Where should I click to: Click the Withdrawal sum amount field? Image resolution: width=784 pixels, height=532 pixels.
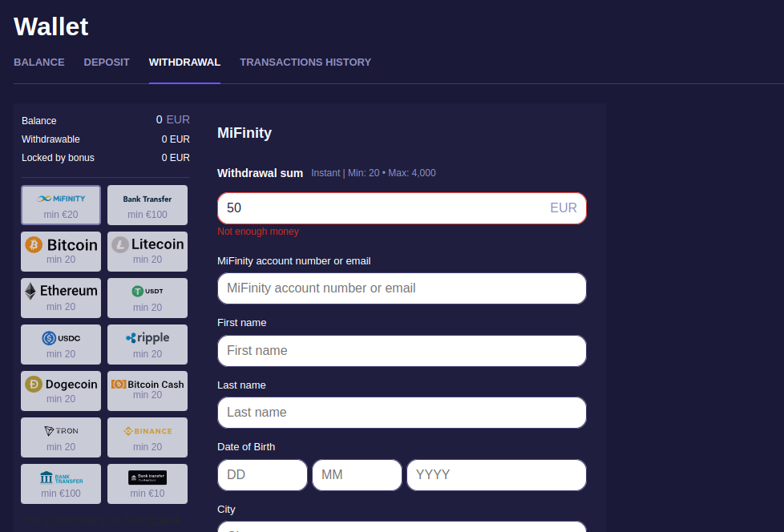[x=385, y=208]
